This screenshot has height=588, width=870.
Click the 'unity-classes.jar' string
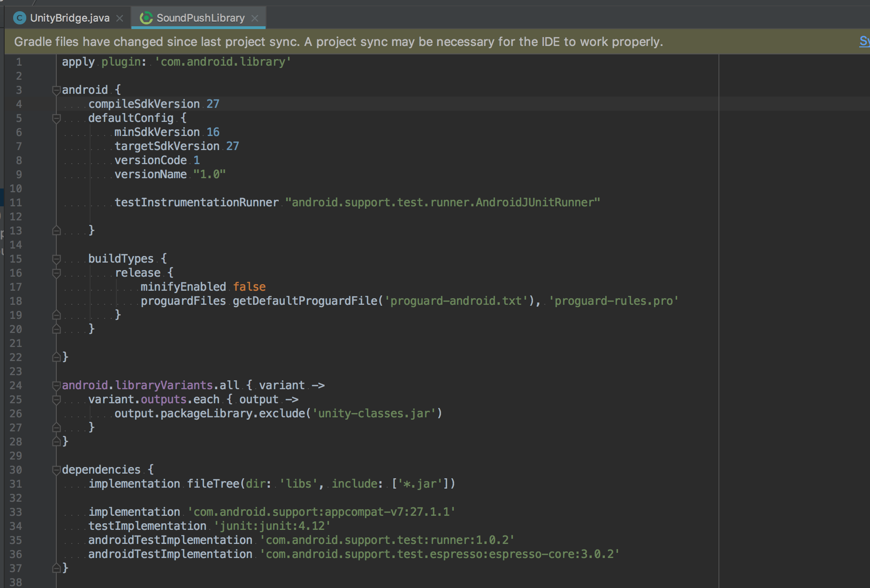[x=374, y=414]
